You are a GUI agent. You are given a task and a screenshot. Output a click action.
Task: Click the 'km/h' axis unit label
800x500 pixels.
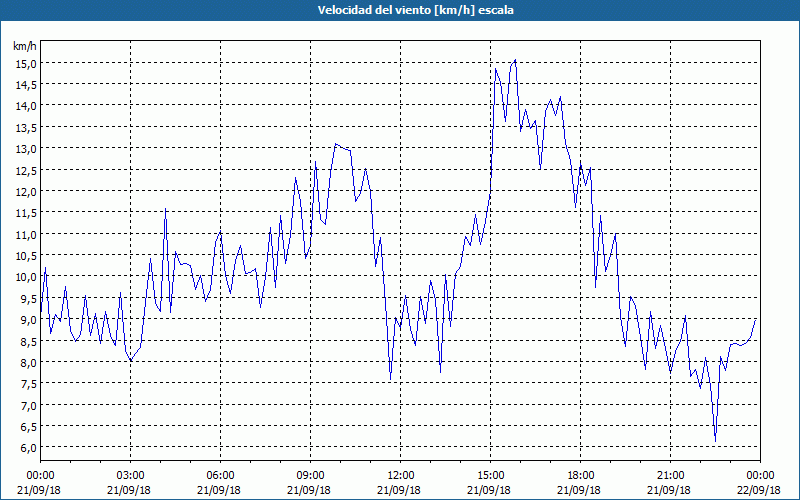point(25,47)
